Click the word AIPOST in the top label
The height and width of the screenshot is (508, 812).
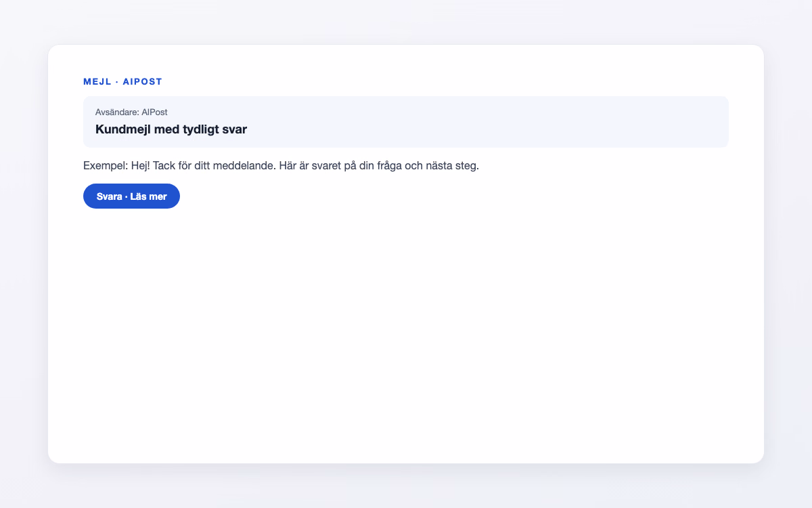click(x=142, y=81)
